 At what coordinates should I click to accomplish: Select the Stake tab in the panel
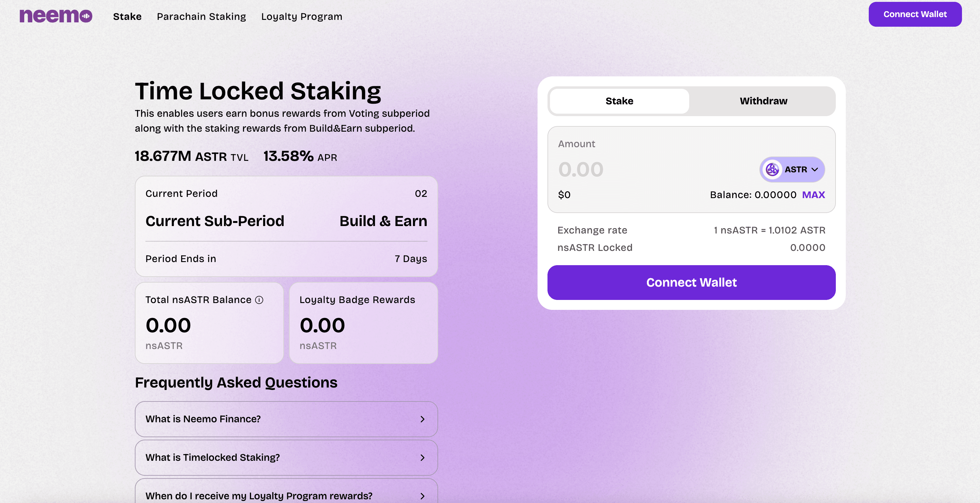tap(619, 101)
